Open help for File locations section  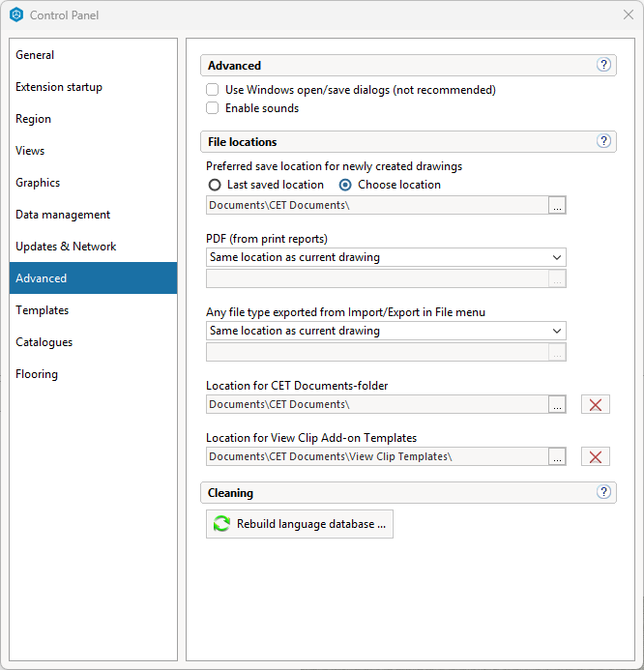click(604, 141)
